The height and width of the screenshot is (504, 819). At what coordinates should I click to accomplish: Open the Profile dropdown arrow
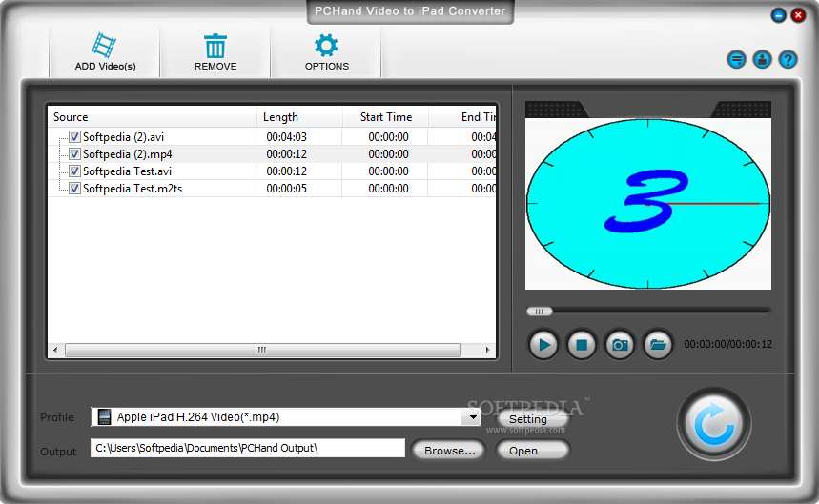pos(472,417)
